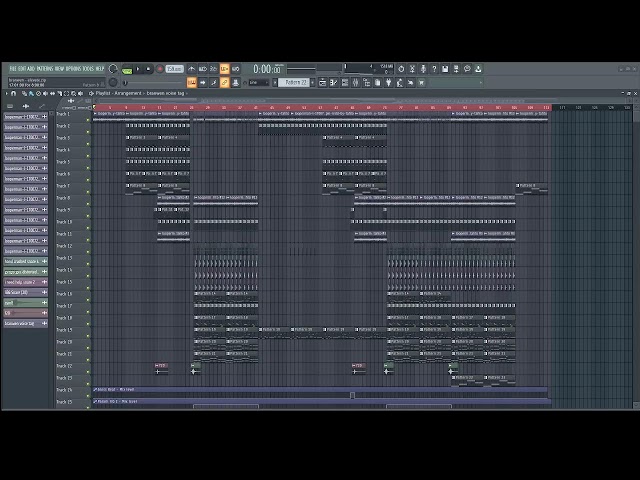640x480 pixels.
Task: Click the Stop button in the transport
Action: pyautogui.click(x=148, y=69)
